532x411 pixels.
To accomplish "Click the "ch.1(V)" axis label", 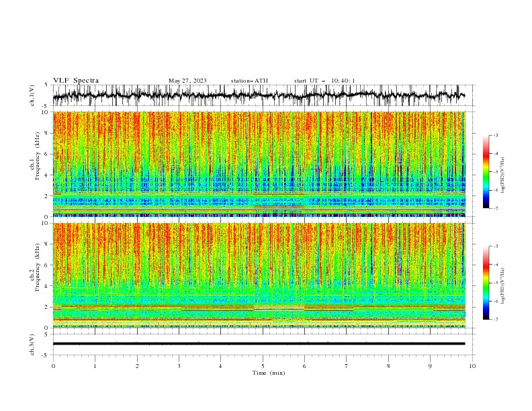I will 32,95.
